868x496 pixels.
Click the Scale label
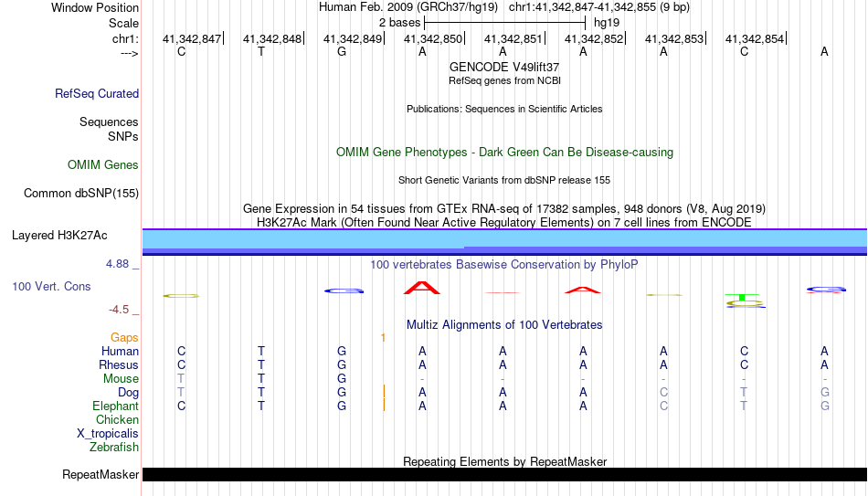(124, 23)
